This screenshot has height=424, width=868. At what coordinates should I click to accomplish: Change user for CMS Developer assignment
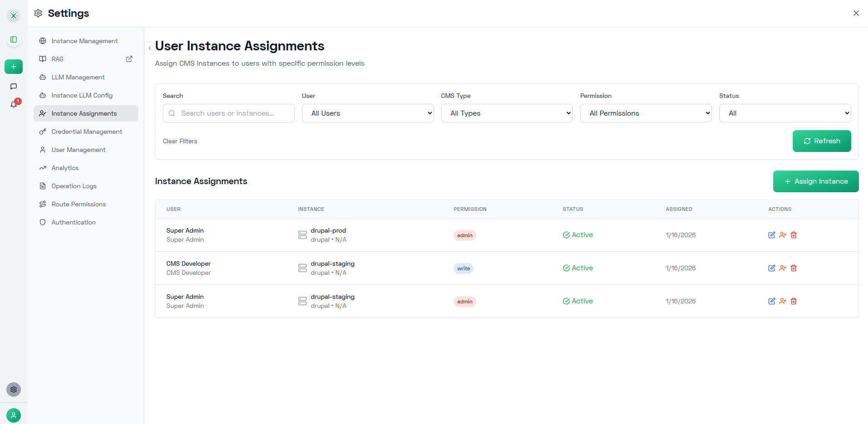[x=783, y=268]
